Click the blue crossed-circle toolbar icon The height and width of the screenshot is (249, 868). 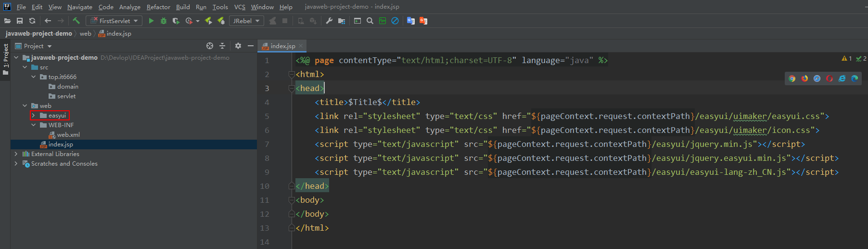395,21
